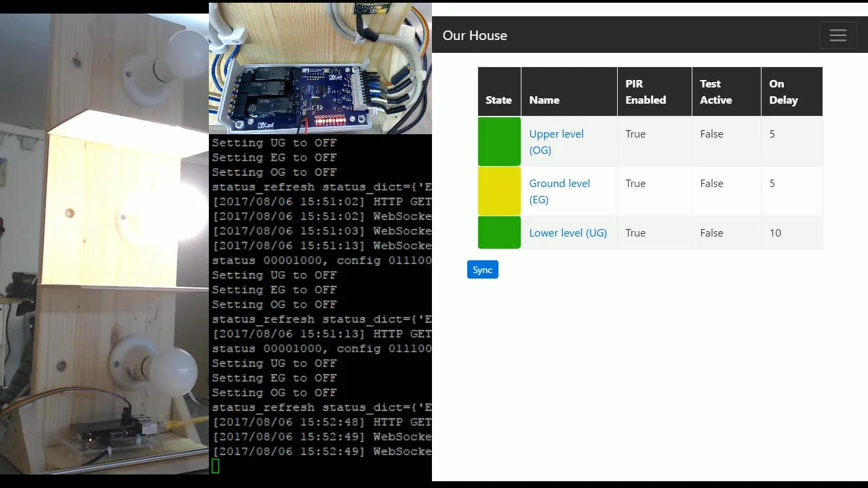Click PIR Enabled True in Lower level row
The width and height of the screenshot is (868, 488).
635,232
